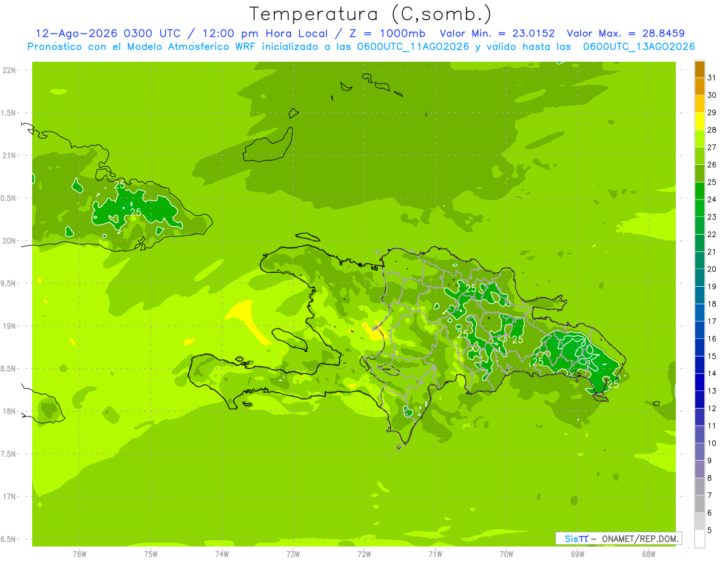Click the 22N latitude label

(x=10, y=70)
